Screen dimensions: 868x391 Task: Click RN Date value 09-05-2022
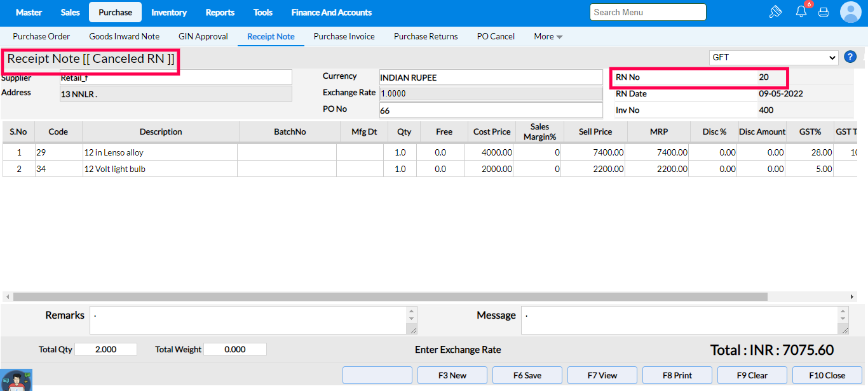point(781,93)
